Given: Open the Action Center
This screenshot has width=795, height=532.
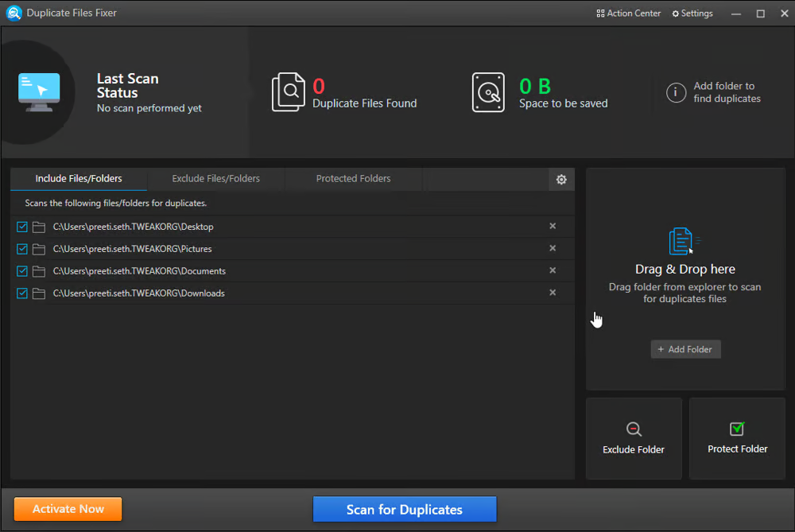Looking at the screenshot, I should click(627, 13).
